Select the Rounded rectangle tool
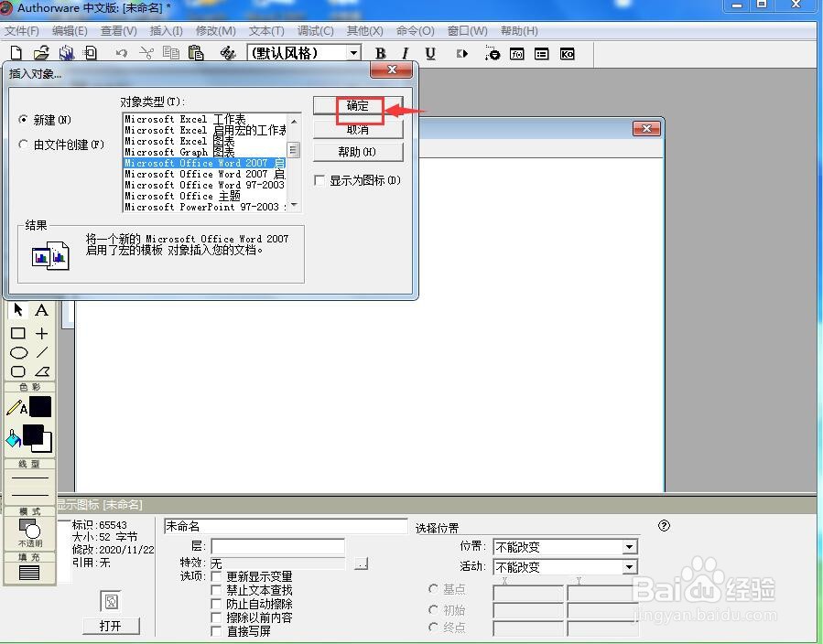Image resolution: width=823 pixels, height=644 pixels. tap(18, 371)
